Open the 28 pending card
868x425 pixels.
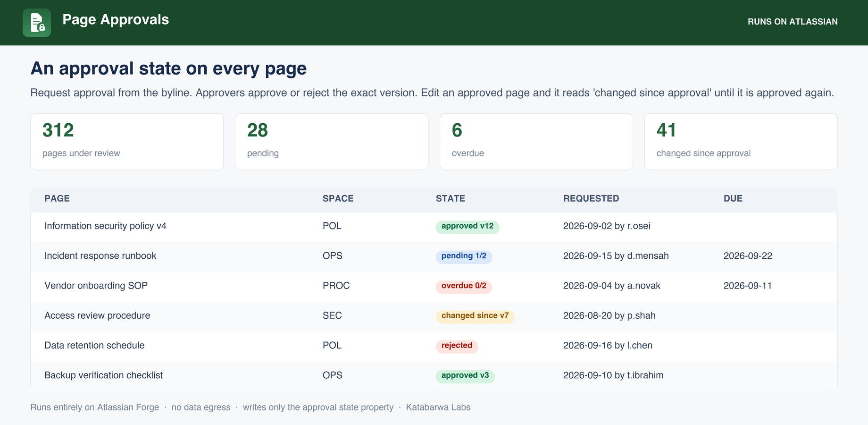tap(332, 142)
